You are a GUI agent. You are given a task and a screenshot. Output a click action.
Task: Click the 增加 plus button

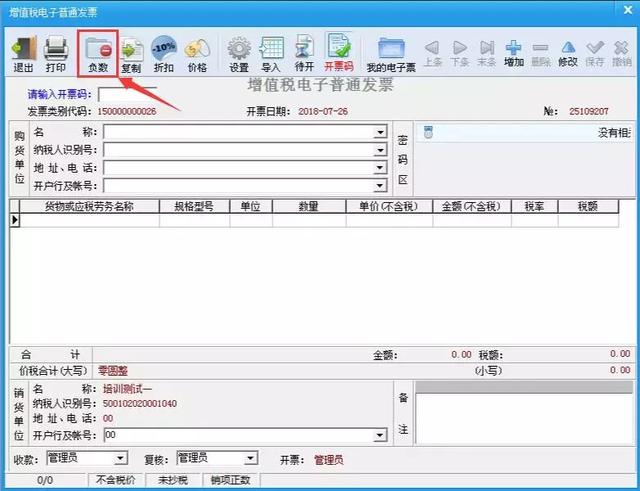click(513, 53)
